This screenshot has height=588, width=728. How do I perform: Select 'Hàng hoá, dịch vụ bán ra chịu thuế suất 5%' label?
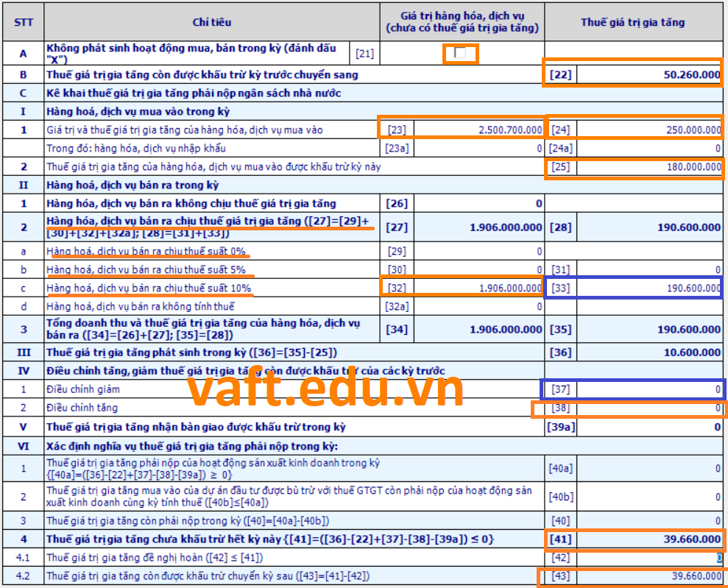[146, 269]
